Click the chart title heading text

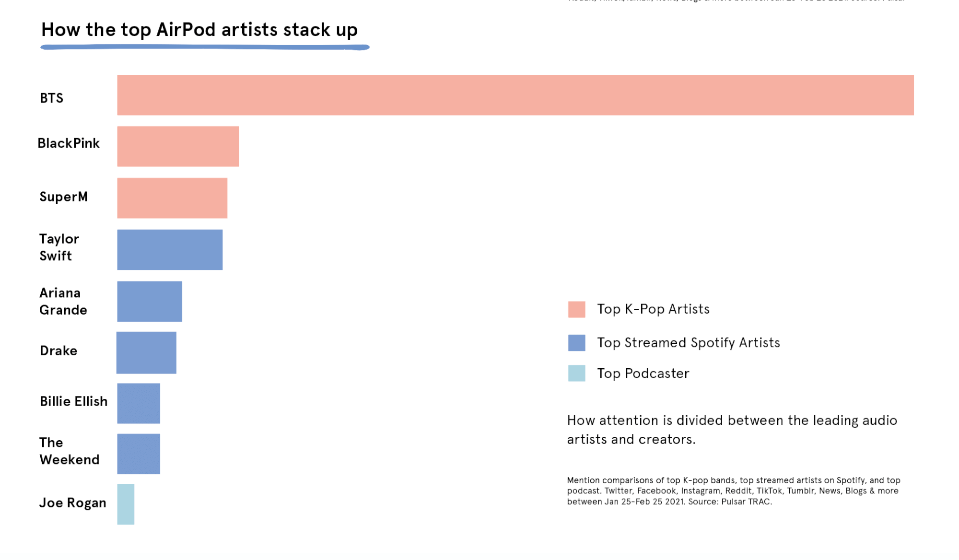199,30
